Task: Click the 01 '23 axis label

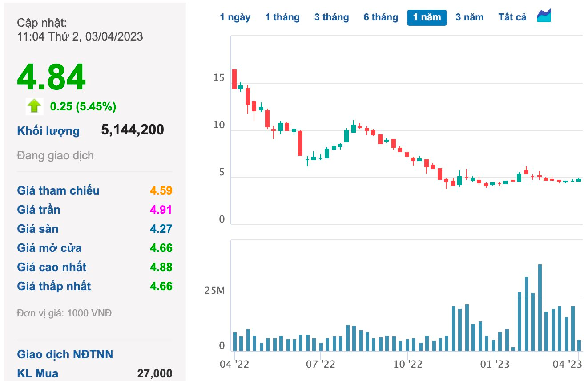Action: (x=495, y=364)
